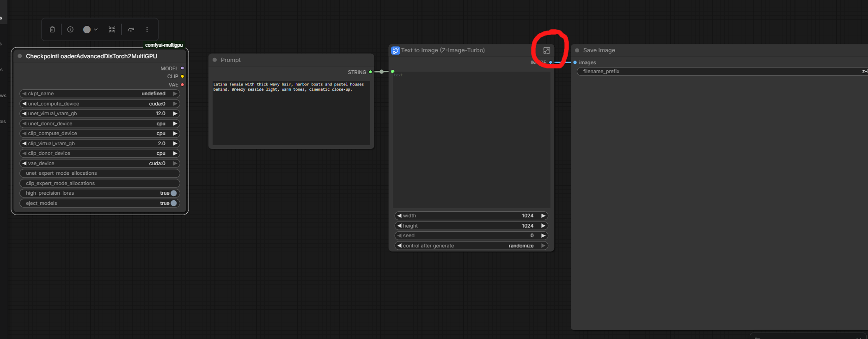
Task: Collapse the Save Image node via title dot
Action: [x=577, y=50]
